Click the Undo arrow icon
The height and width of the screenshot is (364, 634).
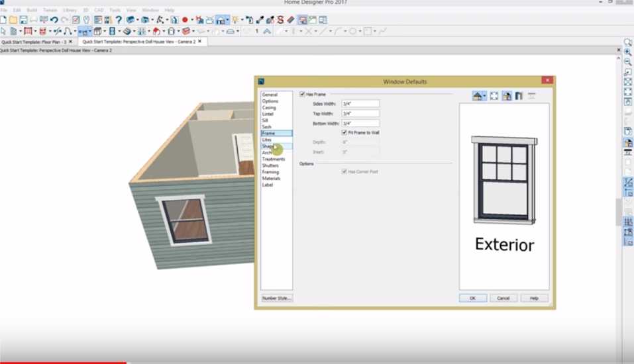(x=54, y=20)
